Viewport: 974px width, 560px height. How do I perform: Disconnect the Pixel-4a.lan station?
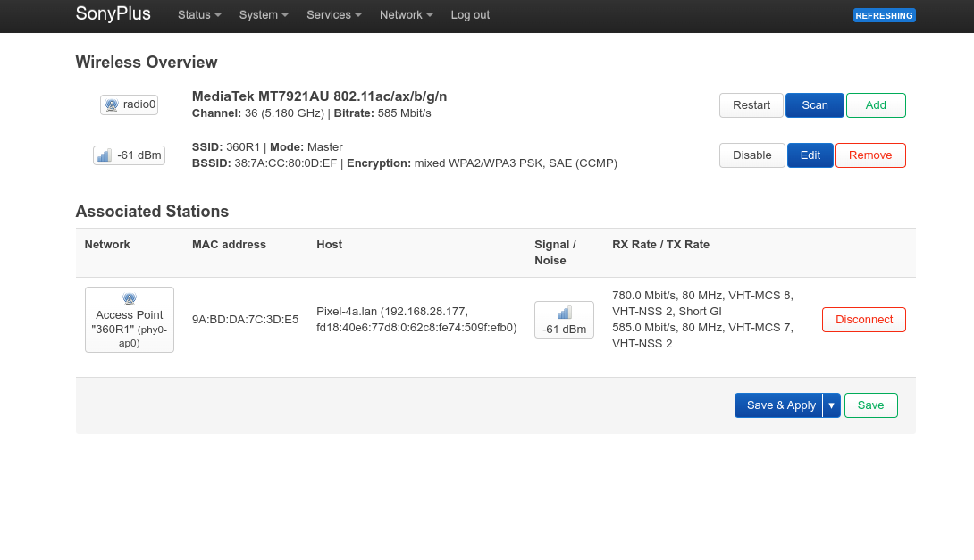click(x=863, y=320)
